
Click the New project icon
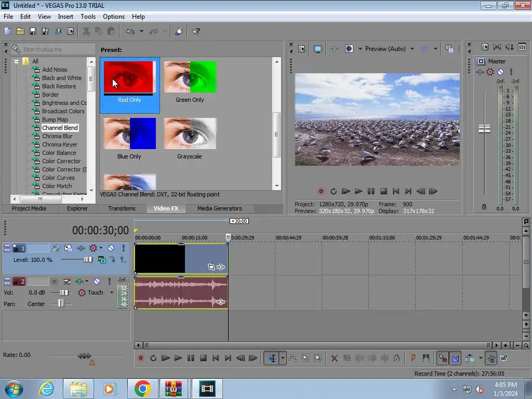(x=7, y=31)
